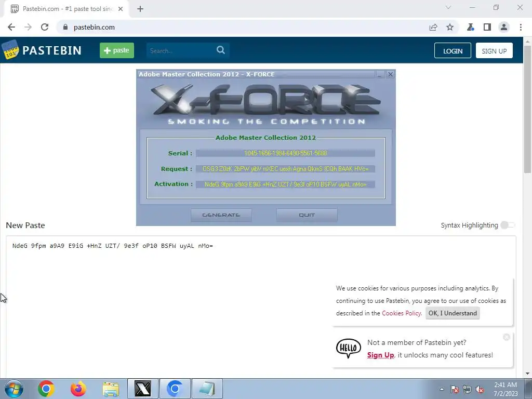Minimize the X-FORCE keygen window

380,74
